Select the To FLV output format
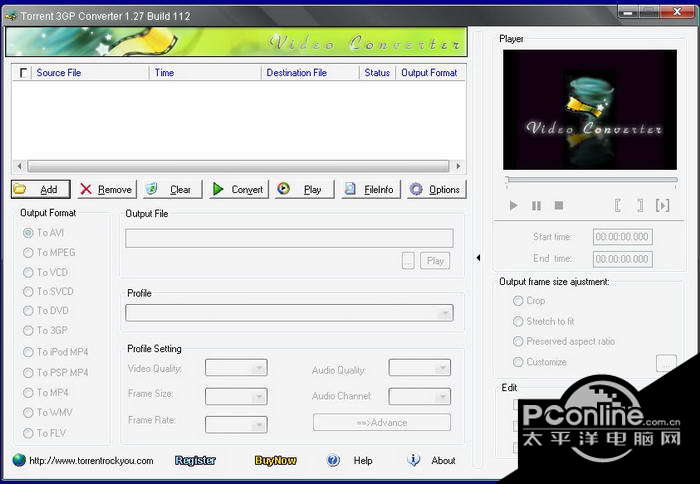Image resolution: width=700 pixels, height=484 pixels. coord(45,433)
